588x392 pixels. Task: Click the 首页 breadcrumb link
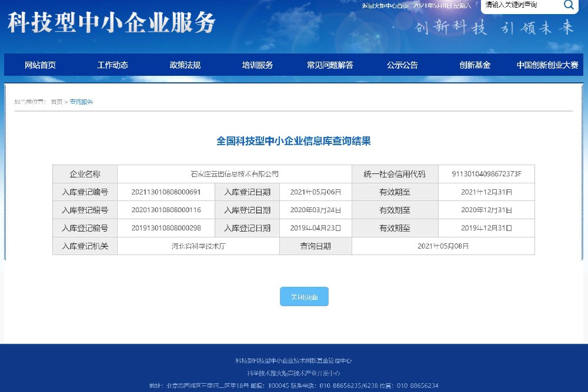pos(56,102)
